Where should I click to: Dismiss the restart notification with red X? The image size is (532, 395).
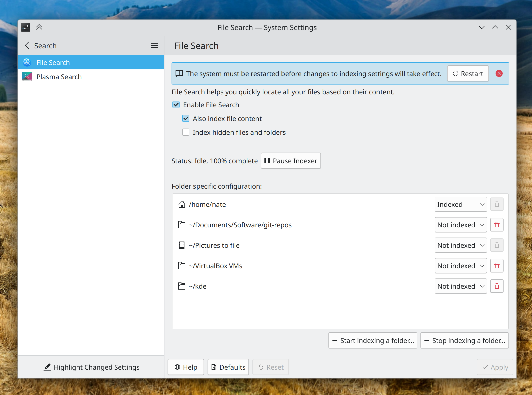(499, 73)
